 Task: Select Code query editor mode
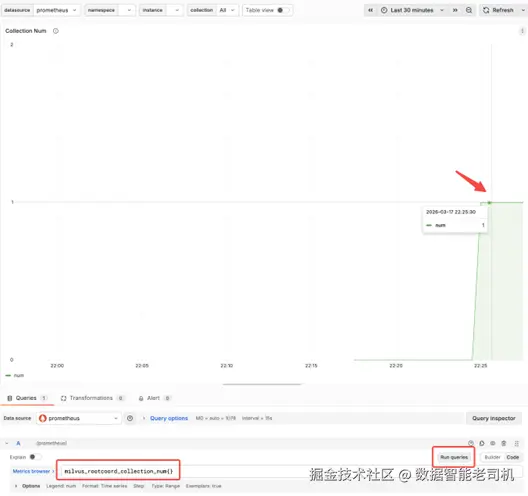tap(513, 457)
